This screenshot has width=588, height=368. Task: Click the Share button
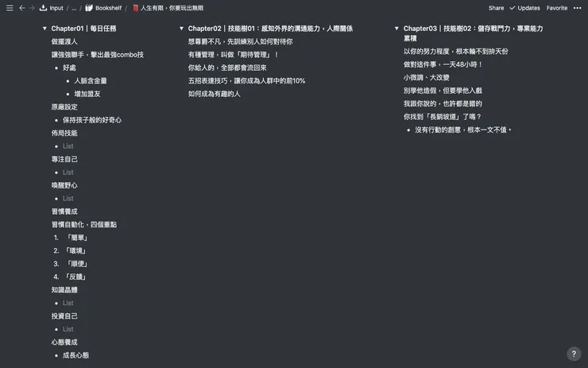pyautogui.click(x=496, y=8)
